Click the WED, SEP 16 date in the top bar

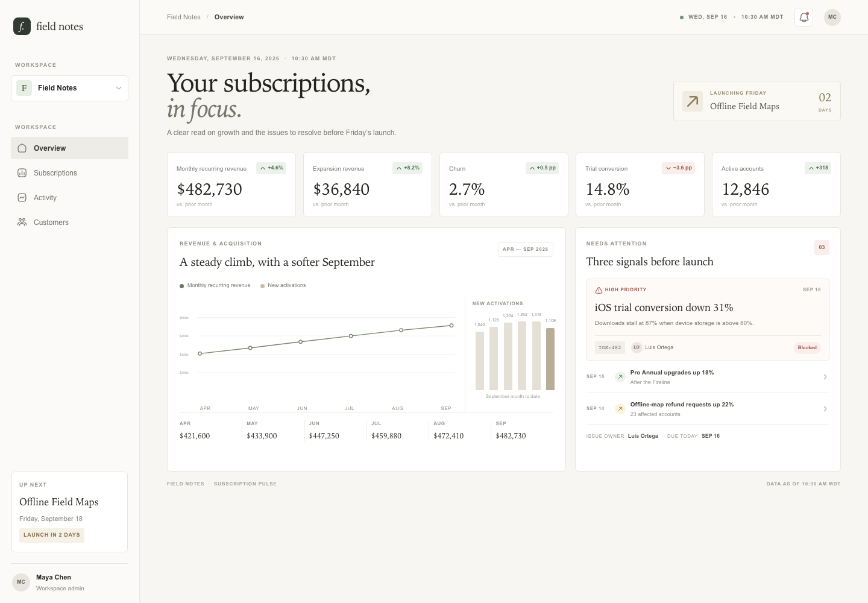tap(708, 17)
